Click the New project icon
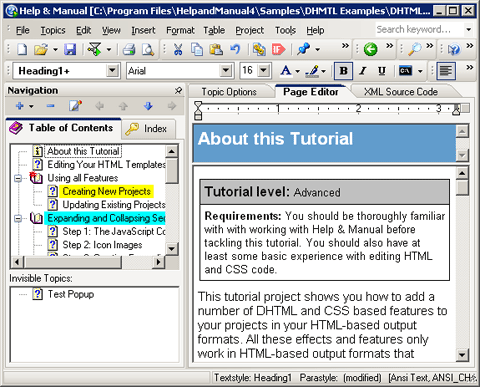The width and height of the screenshot is (480, 387). (x=22, y=49)
